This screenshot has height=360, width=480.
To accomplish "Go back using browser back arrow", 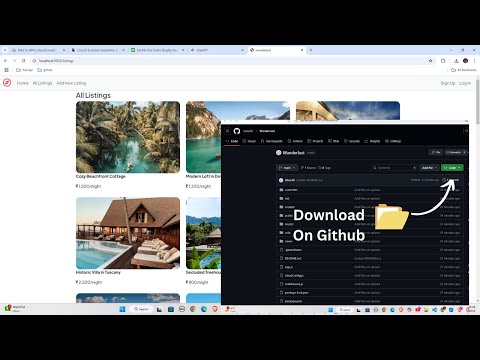I will click(5, 61).
